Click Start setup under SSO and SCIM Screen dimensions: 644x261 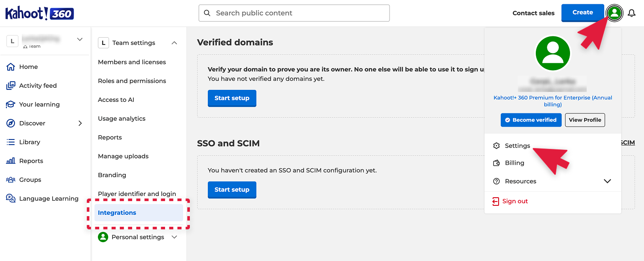pyautogui.click(x=232, y=190)
